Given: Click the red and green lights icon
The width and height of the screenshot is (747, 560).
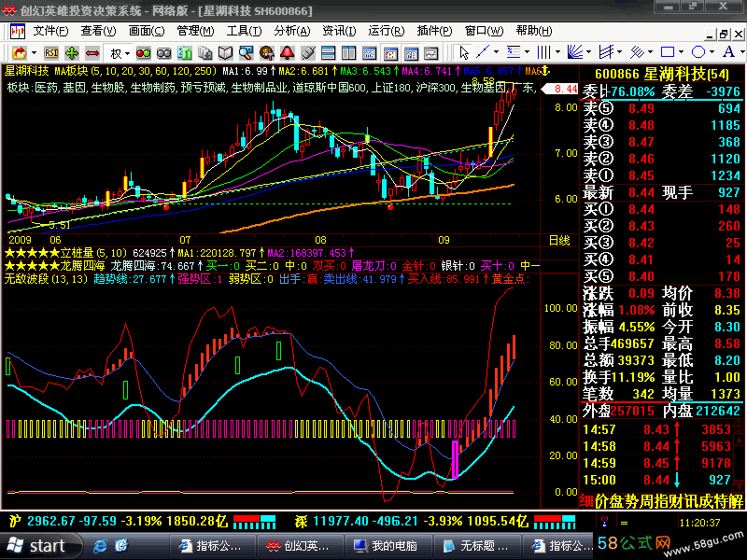Looking at the screenshot, I should click(x=144, y=52).
